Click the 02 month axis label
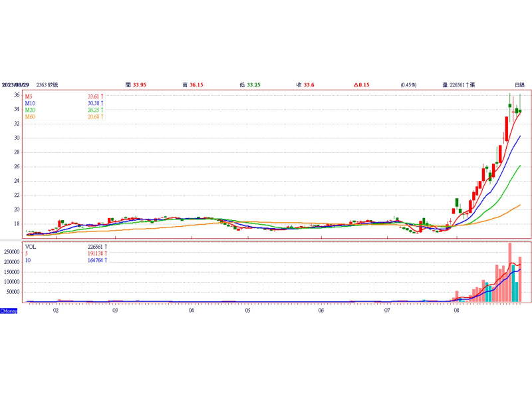 pos(56,311)
